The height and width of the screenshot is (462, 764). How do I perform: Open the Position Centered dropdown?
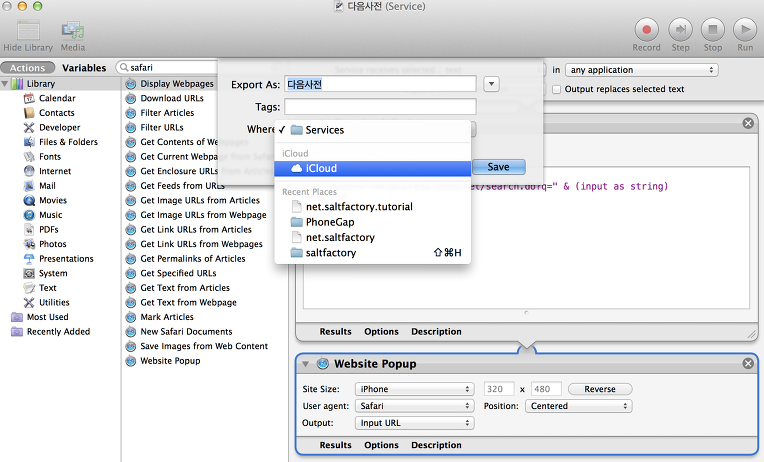pos(578,406)
